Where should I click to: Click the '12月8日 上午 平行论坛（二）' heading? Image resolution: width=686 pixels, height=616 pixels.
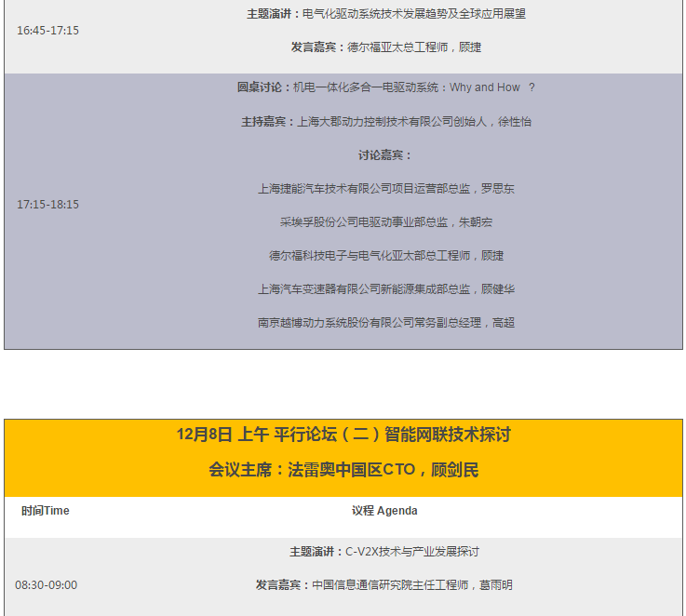[x=343, y=435]
